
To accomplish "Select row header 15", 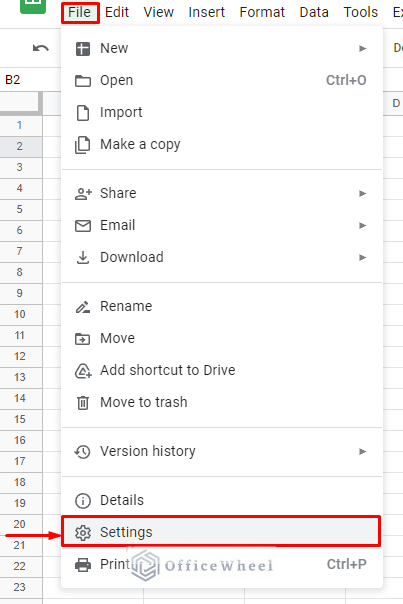I will coord(21,419).
